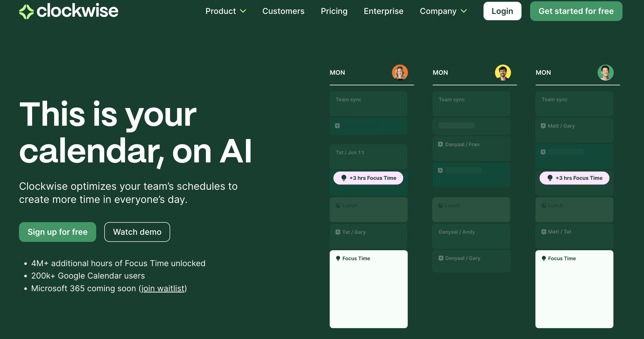Image resolution: width=644 pixels, height=339 pixels.
Task: Click the flexible meeting icon beside Danyaal / Fran
Action: click(440, 144)
